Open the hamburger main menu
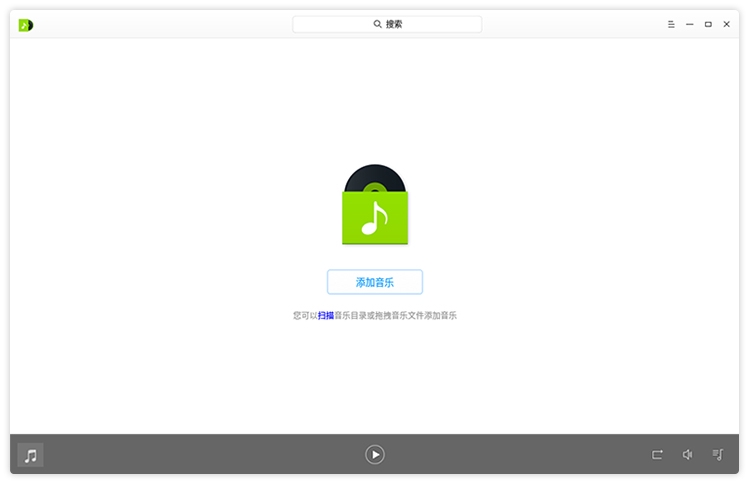 click(x=671, y=24)
